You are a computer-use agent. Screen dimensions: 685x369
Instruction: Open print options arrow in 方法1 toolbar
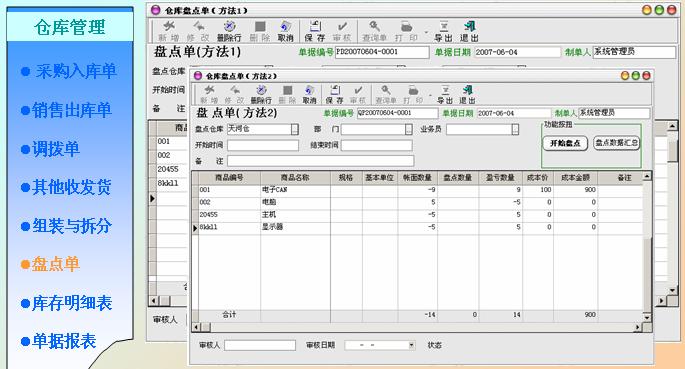pos(426,32)
